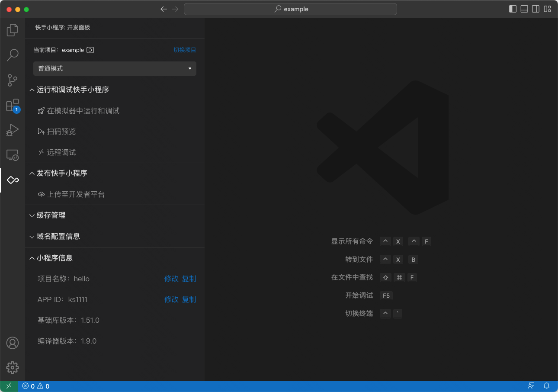Go back with the left arrow

[x=164, y=9]
